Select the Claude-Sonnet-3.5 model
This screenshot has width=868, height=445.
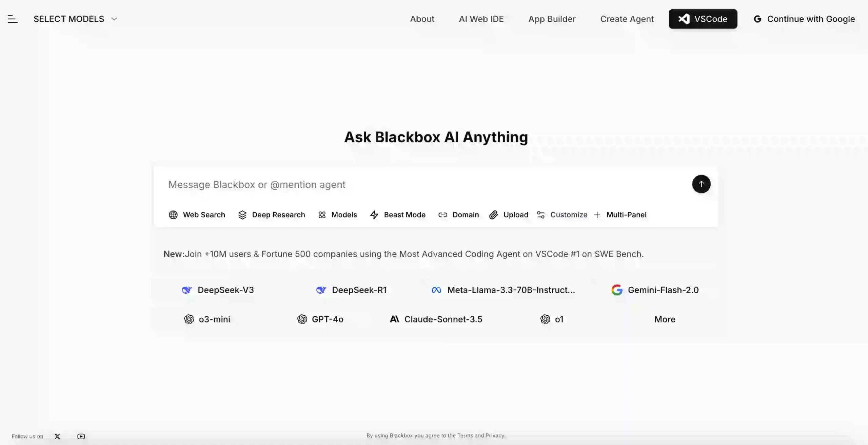tap(435, 319)
